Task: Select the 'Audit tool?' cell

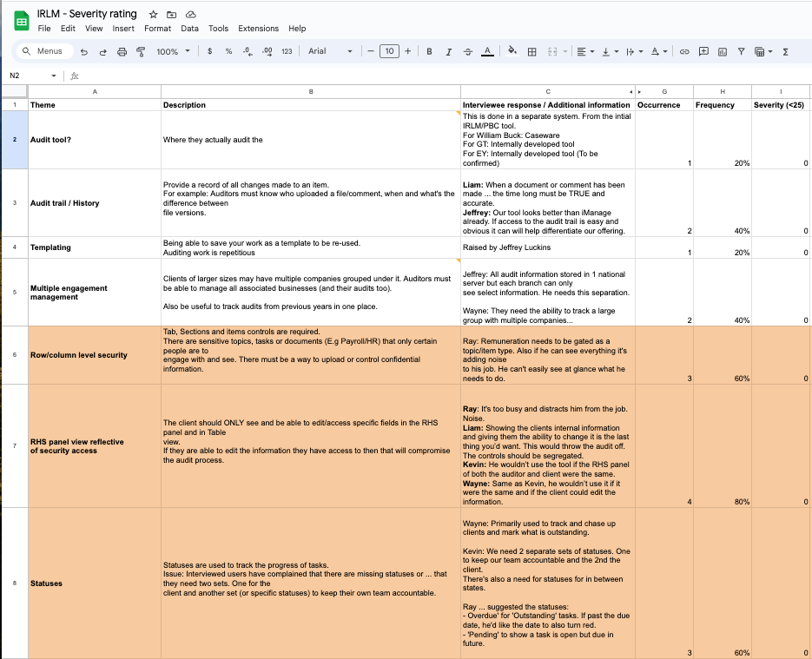Action: pyautogui.click(x=95, y=140)
